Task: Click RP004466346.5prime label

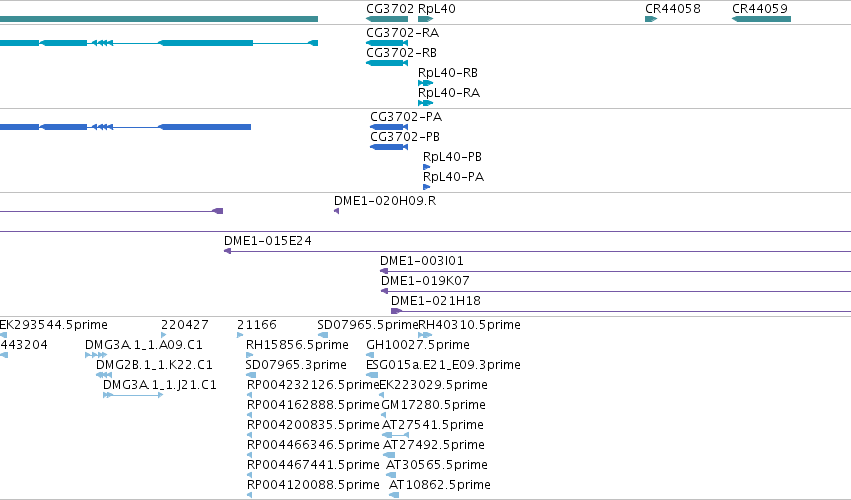Action: tap(313, 445)
